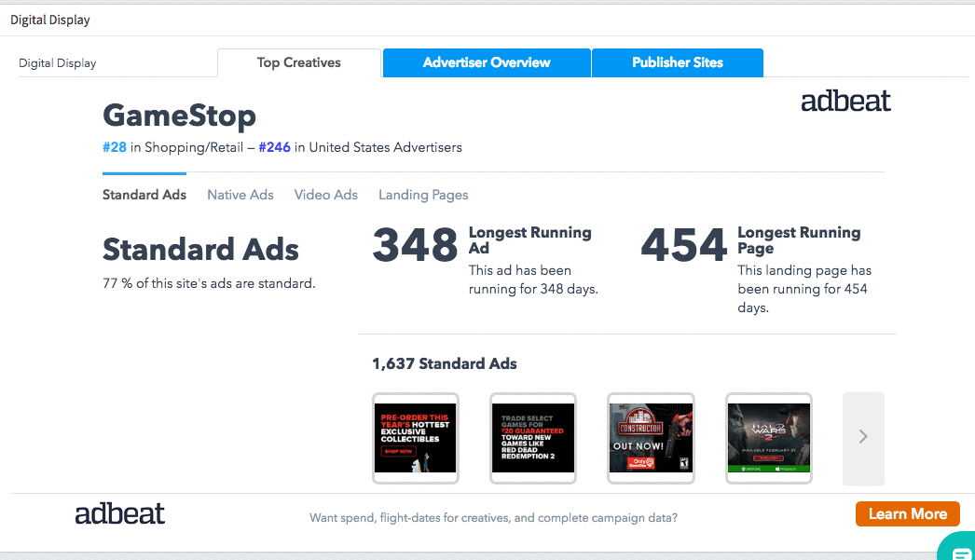Click the 454 longest running page number

coord(684,245)
